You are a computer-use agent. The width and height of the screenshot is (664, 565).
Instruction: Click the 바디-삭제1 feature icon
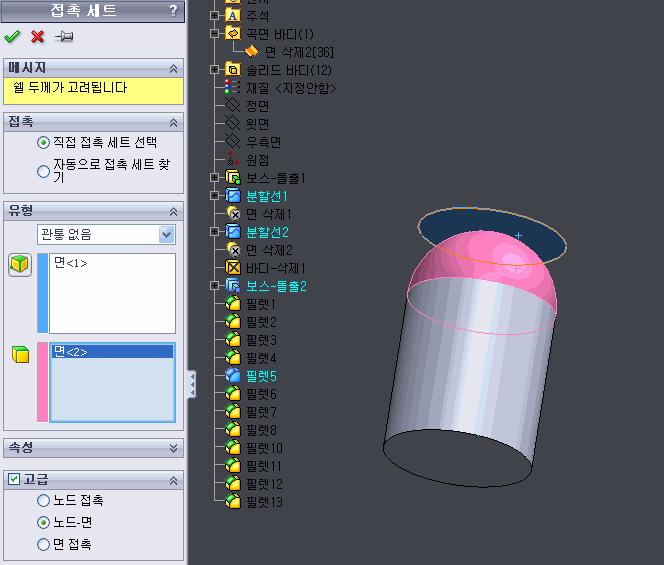coord(233,268)
